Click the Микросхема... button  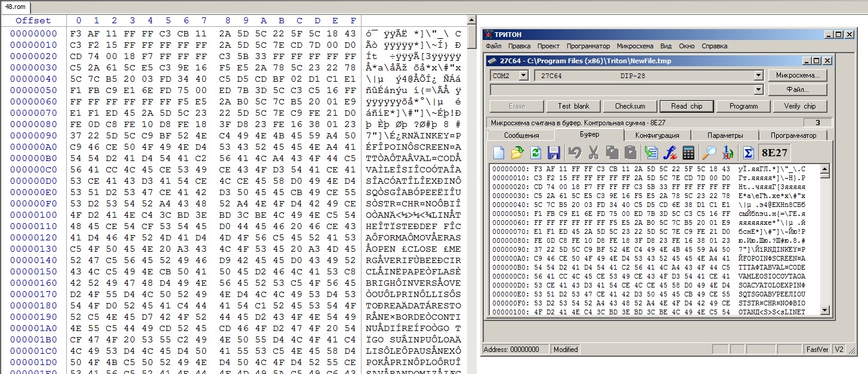[x=798, y=76]
